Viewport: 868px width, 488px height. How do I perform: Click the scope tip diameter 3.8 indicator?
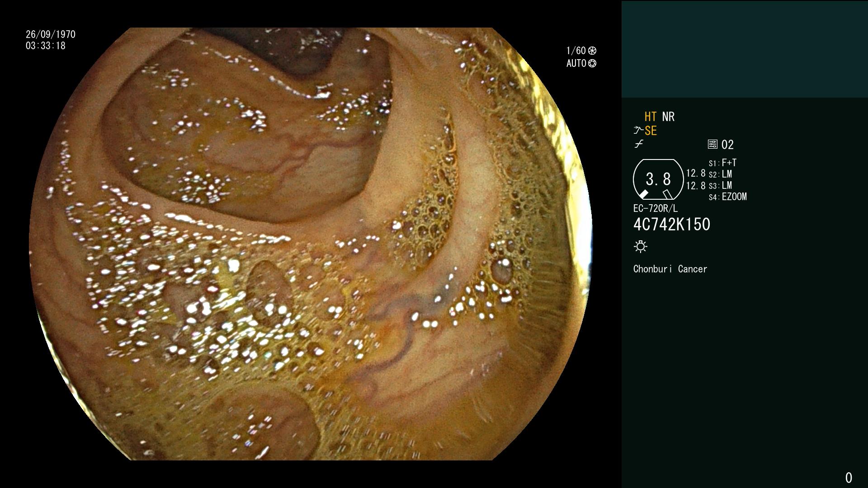[658, 179]
